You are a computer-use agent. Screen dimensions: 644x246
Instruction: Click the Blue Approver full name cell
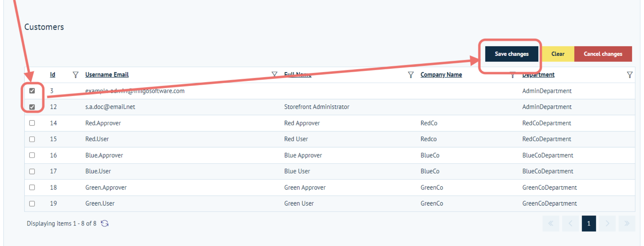click(x=303, y=155)
